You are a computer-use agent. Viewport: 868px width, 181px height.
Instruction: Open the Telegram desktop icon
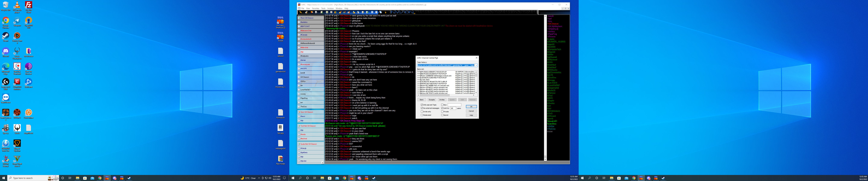pos(17,22)
